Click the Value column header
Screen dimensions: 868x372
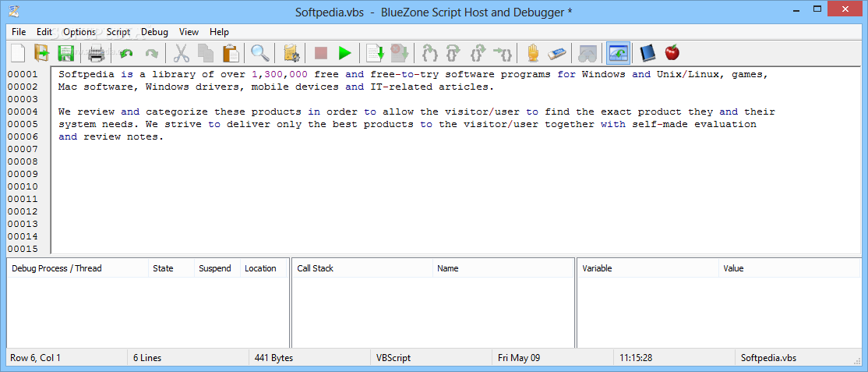click(789, 268)
